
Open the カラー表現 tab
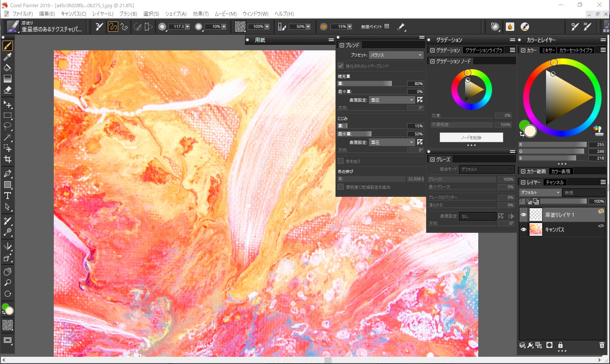(x=560, y=171)
